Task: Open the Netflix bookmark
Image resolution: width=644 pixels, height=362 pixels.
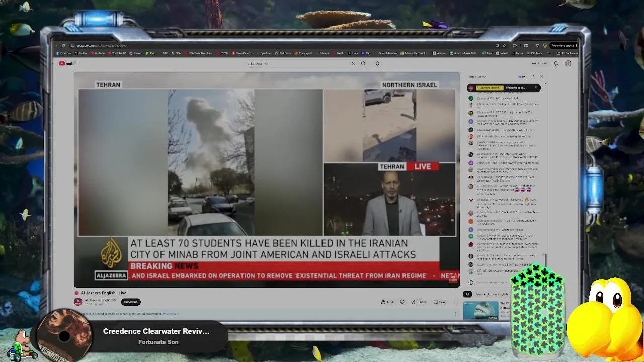Action: (339, 53)
